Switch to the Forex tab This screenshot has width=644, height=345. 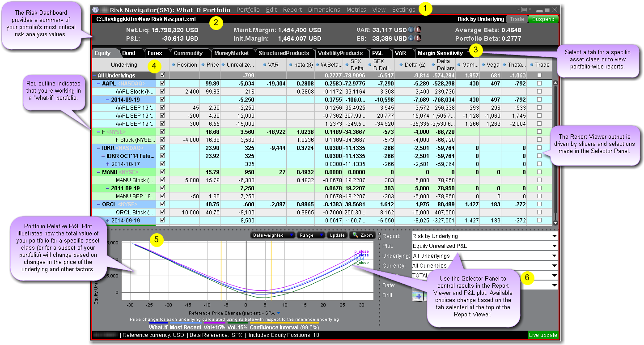click(x=155, y=53)
